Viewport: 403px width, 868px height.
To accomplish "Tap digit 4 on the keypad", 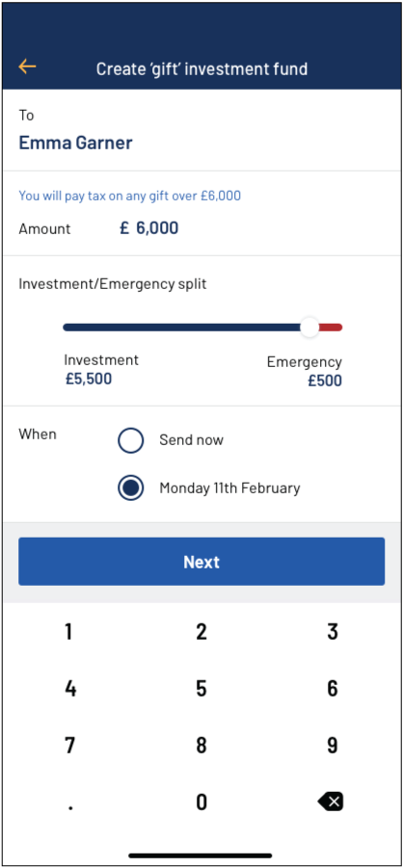I will (x=70, y=688).
